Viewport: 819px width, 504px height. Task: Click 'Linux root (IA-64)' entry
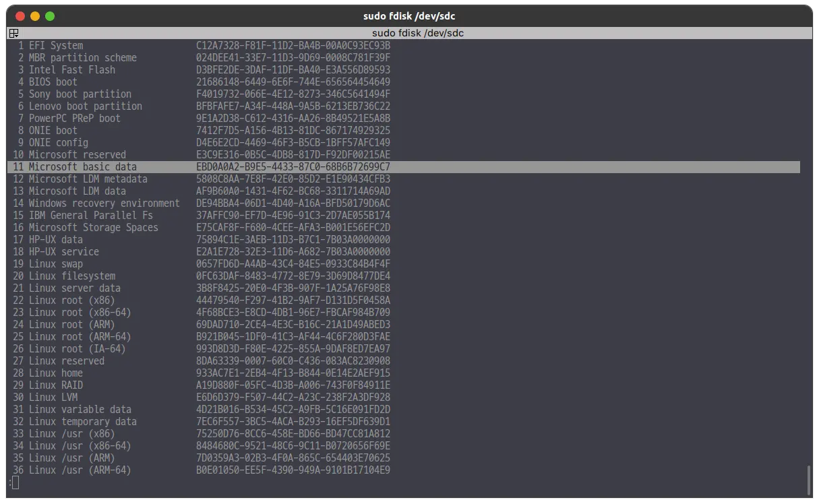78,349
